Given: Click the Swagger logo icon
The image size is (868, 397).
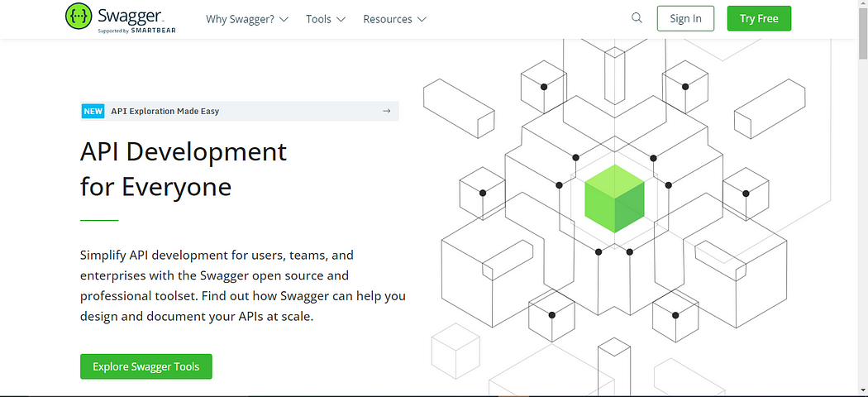Looking at the screenshot, I should coord(79,16).
